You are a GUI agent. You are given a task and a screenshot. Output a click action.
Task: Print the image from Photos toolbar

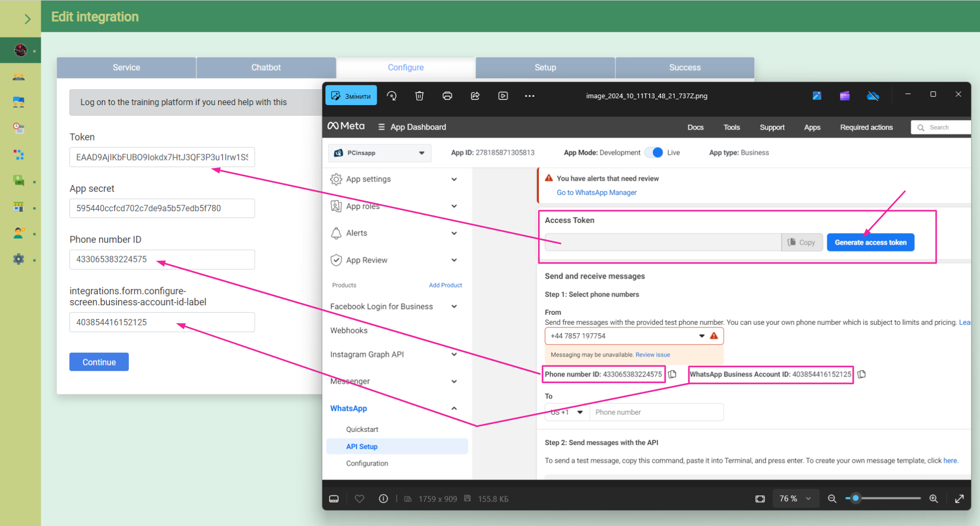(447, 96)
